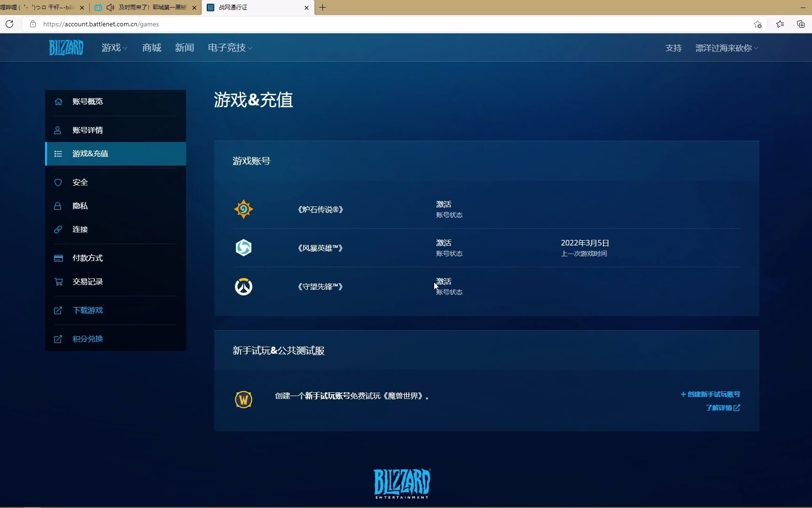Click the external-link icon beside 积分兑换
Image resolution: width=812 pixels, height=508 pixels.
(58, 339)
